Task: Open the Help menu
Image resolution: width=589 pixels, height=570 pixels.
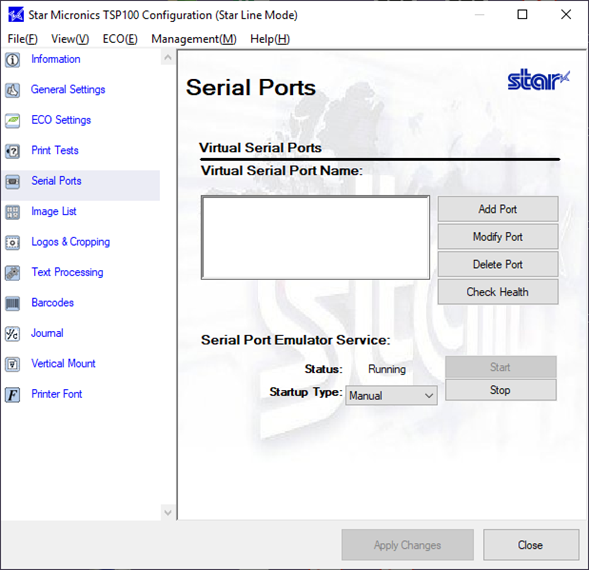Action: pyautogui.click(x=270, y=39)
